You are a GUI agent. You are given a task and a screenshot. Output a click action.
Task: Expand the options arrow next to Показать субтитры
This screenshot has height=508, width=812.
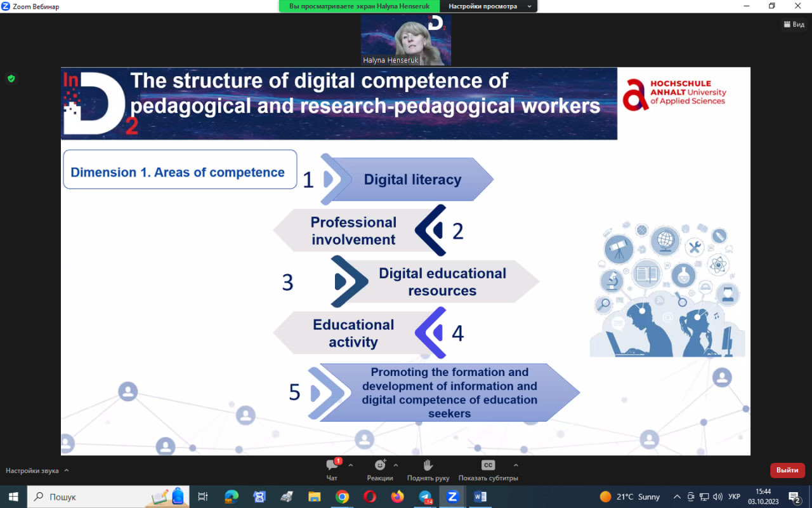516,465
